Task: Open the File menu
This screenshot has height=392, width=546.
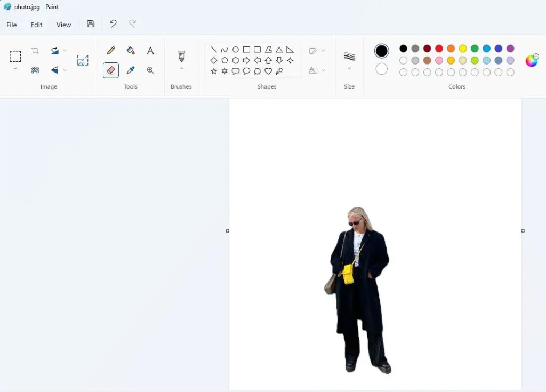Action: 11,25
